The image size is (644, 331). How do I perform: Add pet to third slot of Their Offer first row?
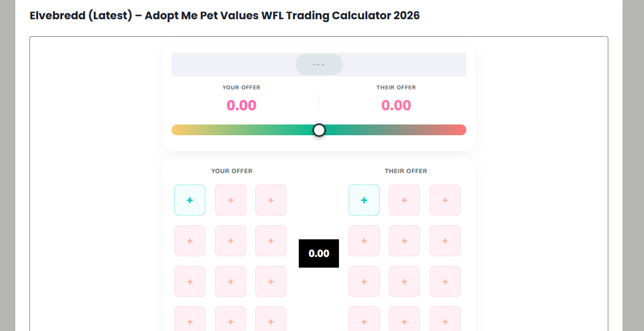(x=445, y=200)
